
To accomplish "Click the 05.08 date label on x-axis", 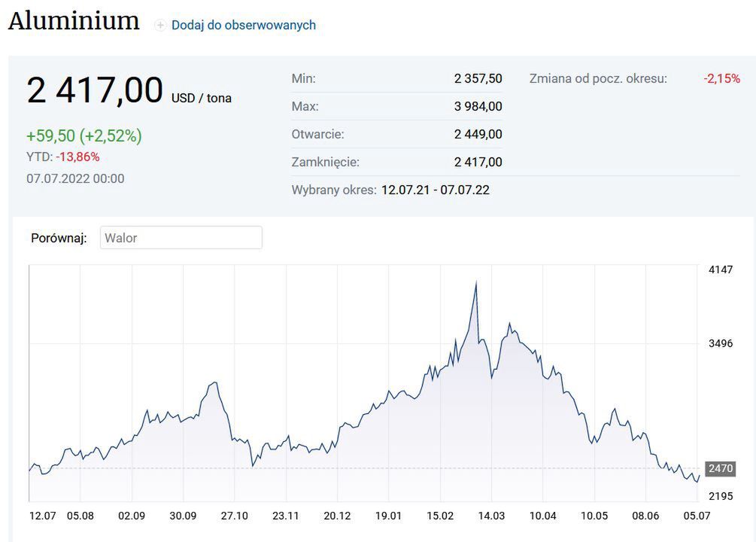I will [x=80, y=516].
